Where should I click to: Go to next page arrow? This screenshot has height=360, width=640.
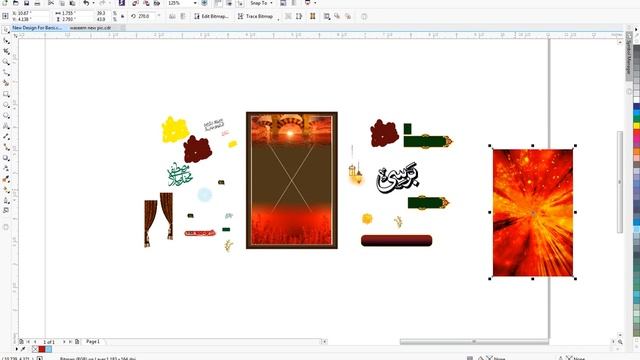click(x=64, y=342)
